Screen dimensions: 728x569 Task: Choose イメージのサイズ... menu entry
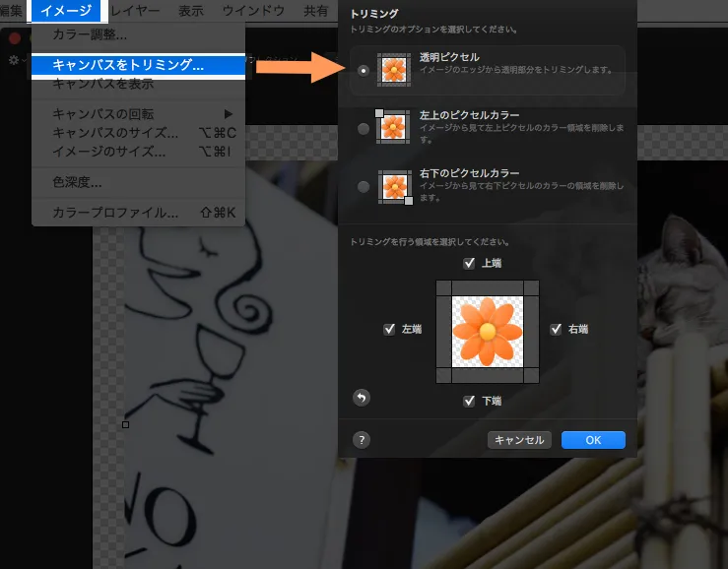click(138, 152)
